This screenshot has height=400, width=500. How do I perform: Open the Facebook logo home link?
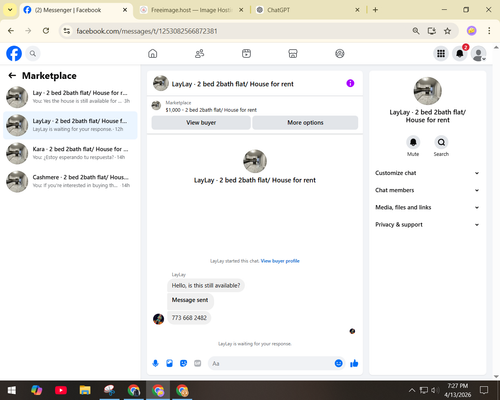click(14, 53)
